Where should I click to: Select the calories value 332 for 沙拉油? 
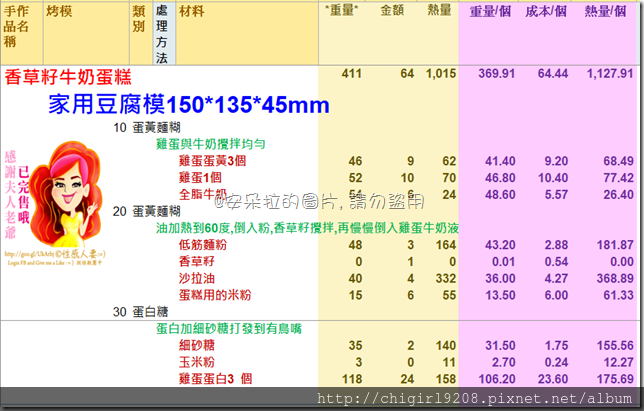point(446,279)
